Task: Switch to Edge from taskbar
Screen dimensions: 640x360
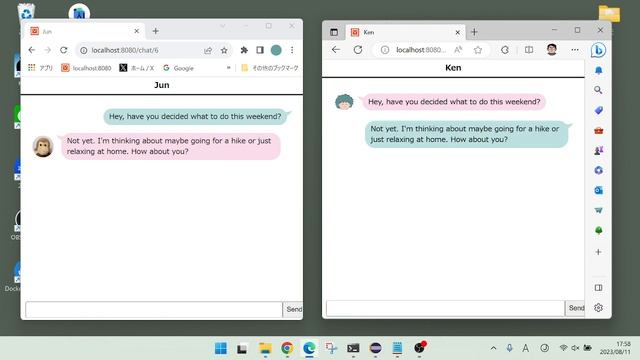Action: point(309,348)
